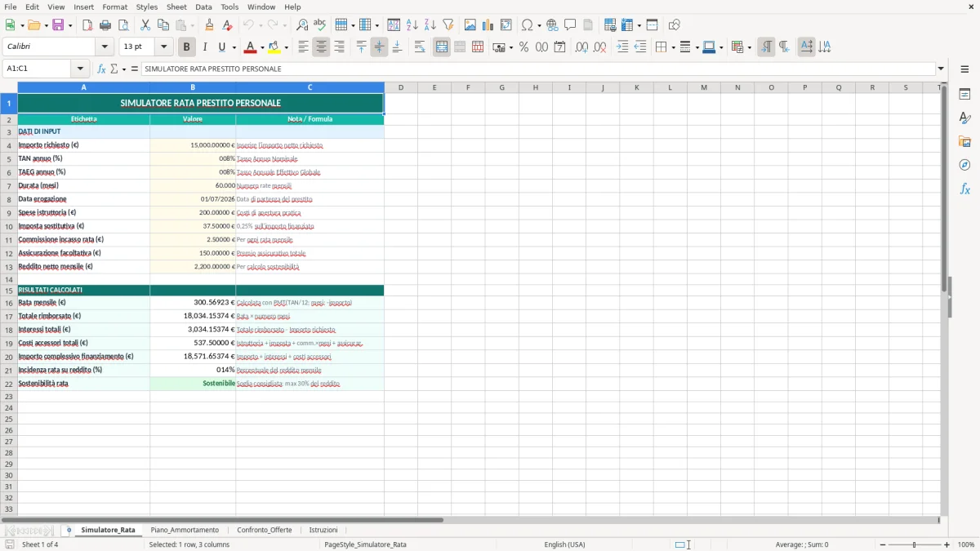Open the Border Style dropdown arrow
Viewport: 980px width, 551px height.
[x=696, y=47]
